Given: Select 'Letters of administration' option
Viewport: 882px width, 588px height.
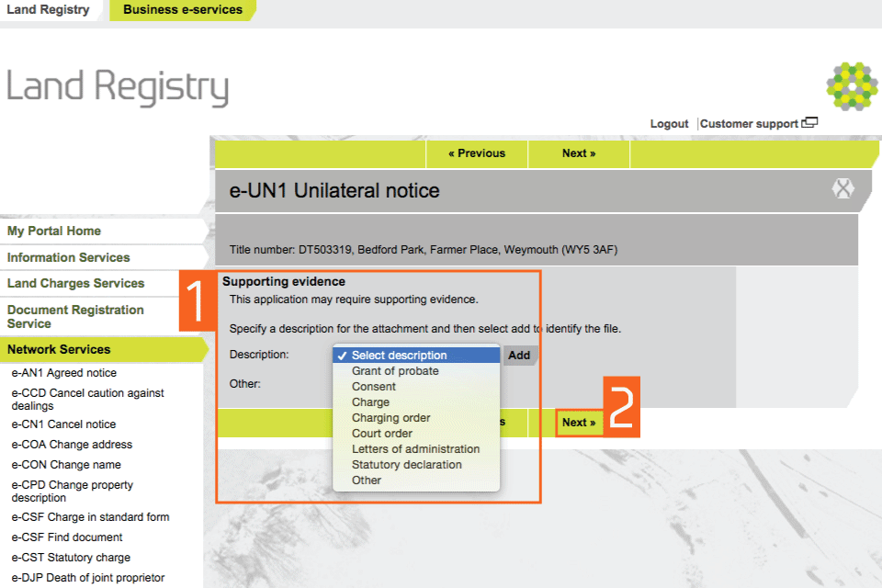Looking at the screenshot, I should (x=415, y=449).
